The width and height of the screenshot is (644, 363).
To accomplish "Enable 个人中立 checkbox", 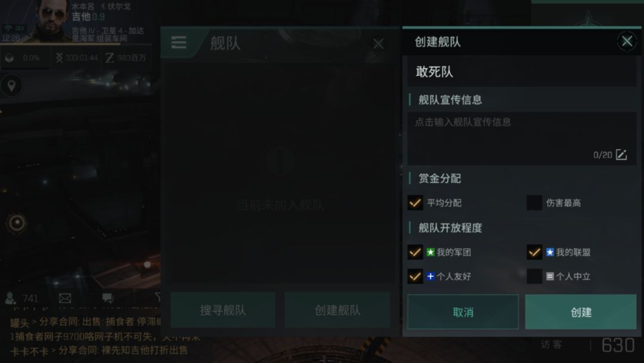I will pyautogui.click(x=534, y=276).
